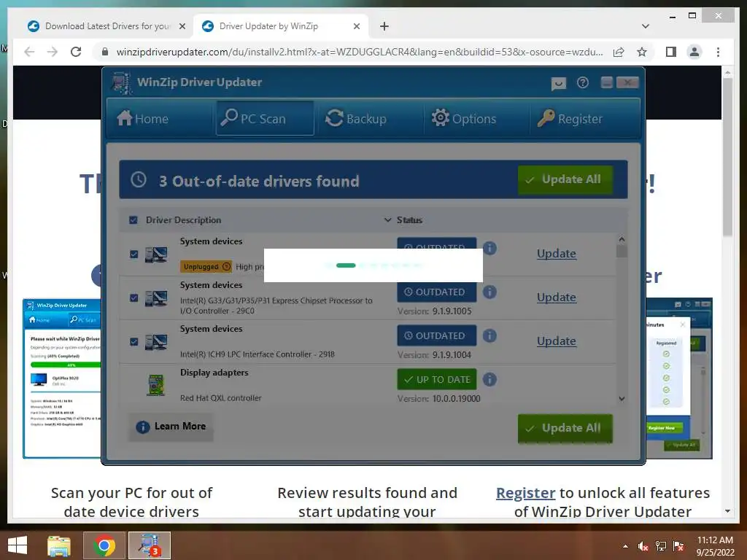Screen dimensions: 747x560
Task: Click the top green Update All button
Action: 565,179
